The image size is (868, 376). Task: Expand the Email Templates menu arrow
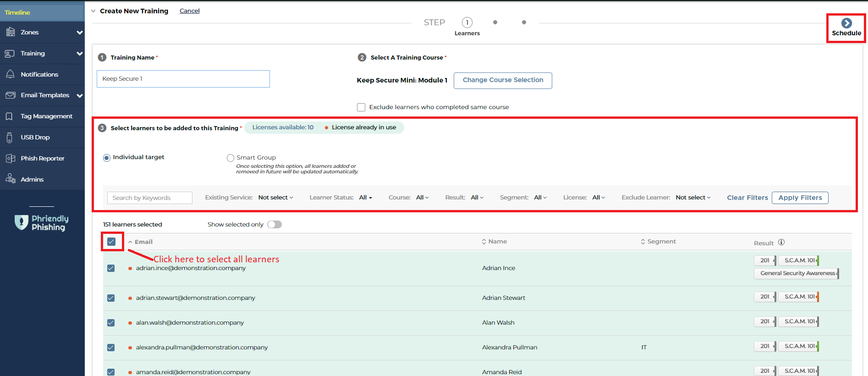(x=80, y=95)
